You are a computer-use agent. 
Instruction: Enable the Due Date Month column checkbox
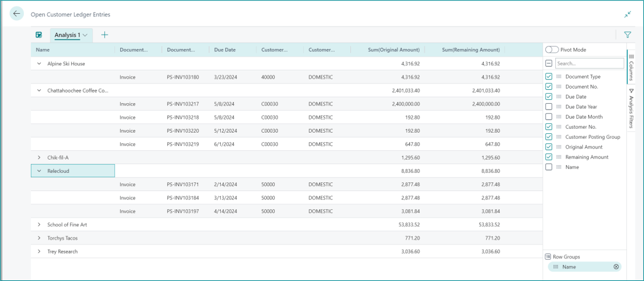tap(549, 117)
